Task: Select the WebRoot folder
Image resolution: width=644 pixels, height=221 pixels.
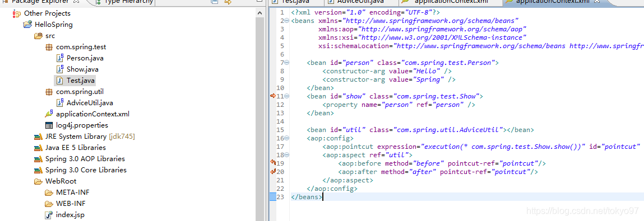Action: pos(61,181)
